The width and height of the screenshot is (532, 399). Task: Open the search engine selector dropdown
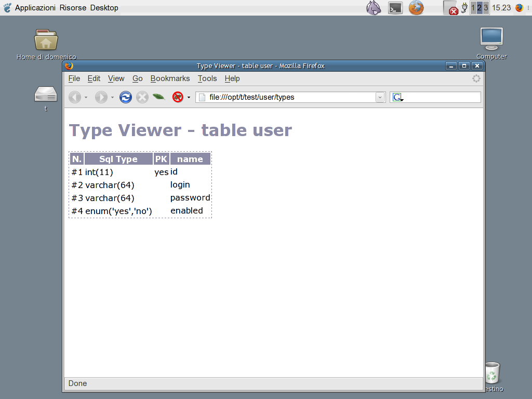398,97
